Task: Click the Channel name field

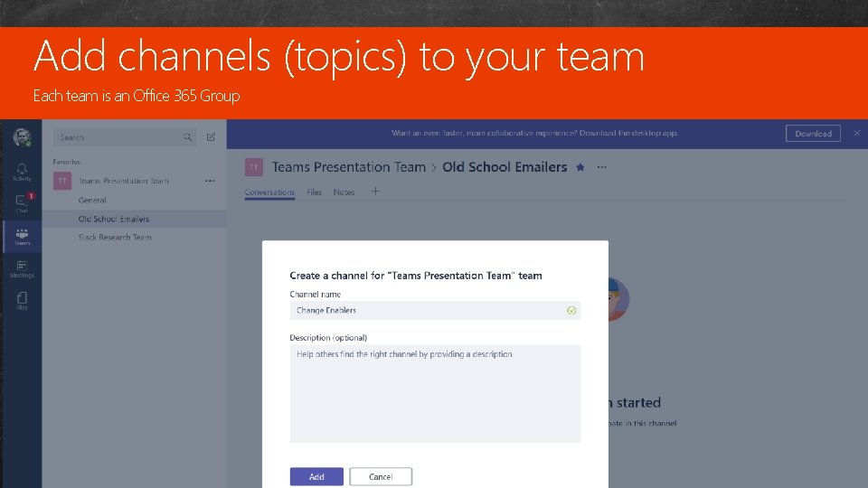Action: [x=435, y=310]
